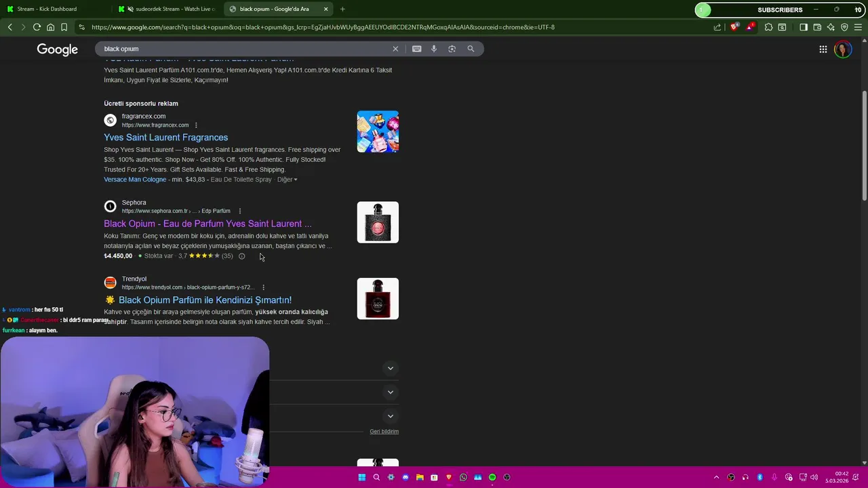Start a Google voice search
This screenshot has height=488, width=868.
pyautogui.click(x=434, y=49)
